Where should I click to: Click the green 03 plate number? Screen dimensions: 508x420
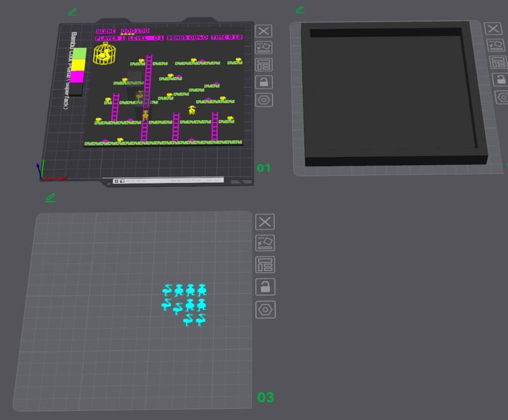click(265, 397)
